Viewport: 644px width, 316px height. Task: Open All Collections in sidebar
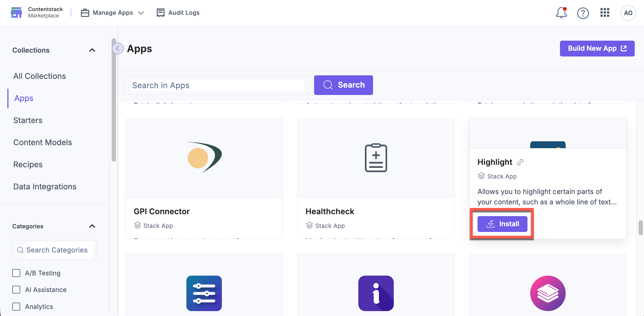tap(40, 76)
